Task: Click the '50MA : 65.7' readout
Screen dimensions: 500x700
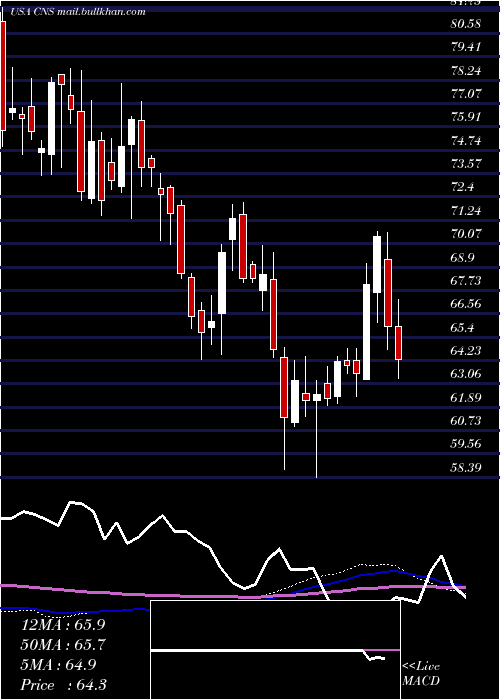Action: tap(64, 645)
